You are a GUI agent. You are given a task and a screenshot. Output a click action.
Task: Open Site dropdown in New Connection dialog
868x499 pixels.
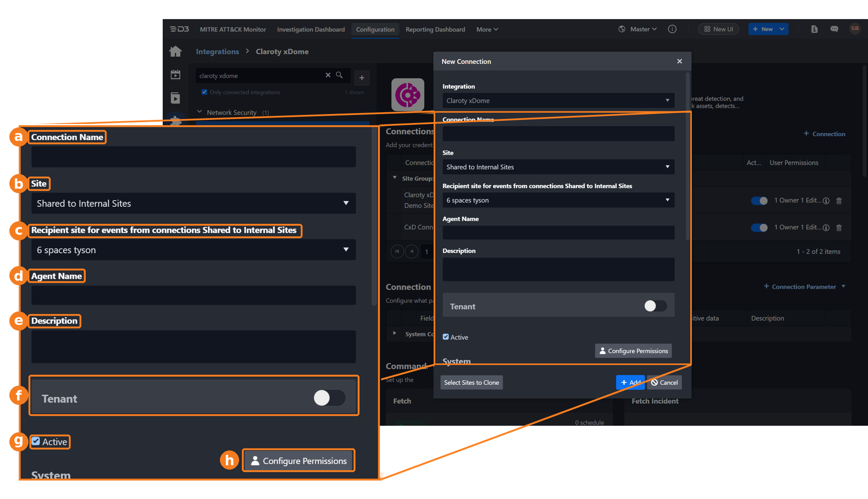[x=558, y=167]
